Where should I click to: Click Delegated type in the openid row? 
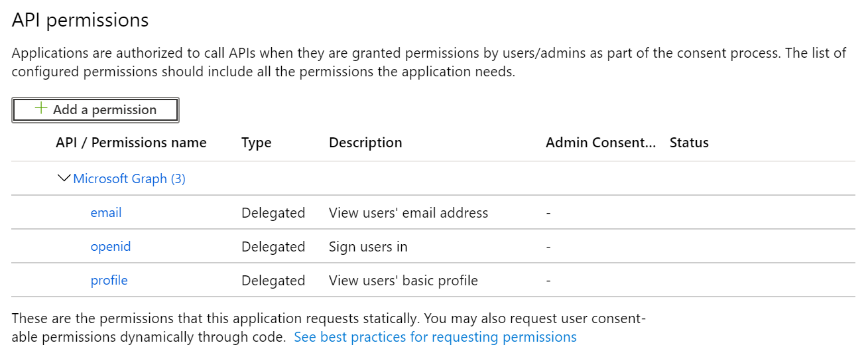(273, 247)
